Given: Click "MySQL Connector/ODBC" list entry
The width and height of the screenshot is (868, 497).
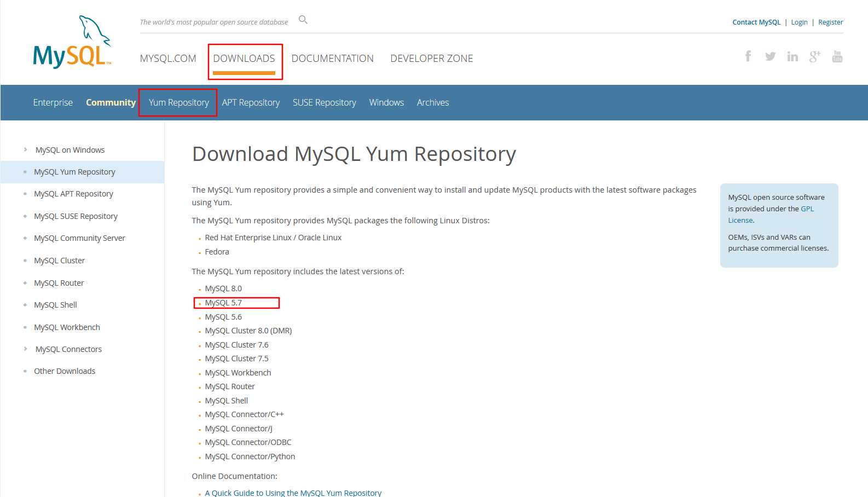Looking at the screenshot, I should coord(248,442).
